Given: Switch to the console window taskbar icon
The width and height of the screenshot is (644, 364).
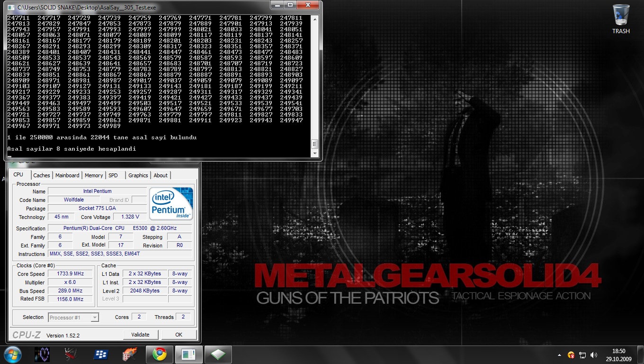Looking at the screenshot, I should [x=188, y=355].
